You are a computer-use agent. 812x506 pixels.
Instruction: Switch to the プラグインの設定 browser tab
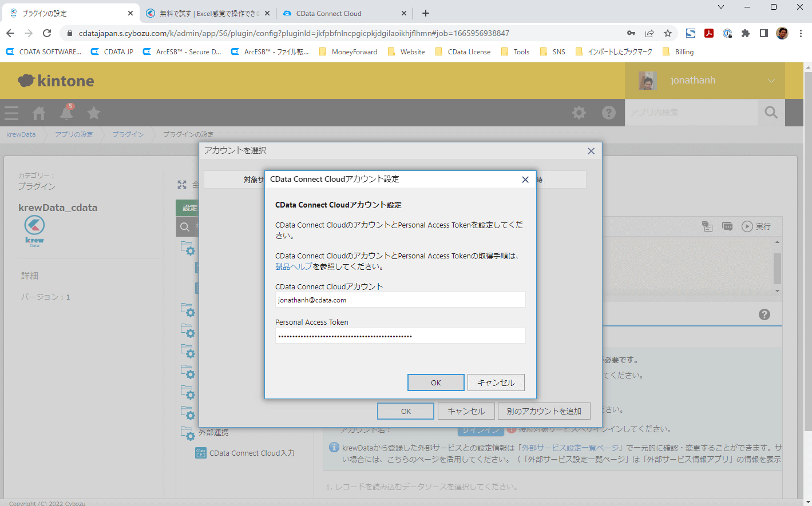pyautogui.click(x=72, y=13)
